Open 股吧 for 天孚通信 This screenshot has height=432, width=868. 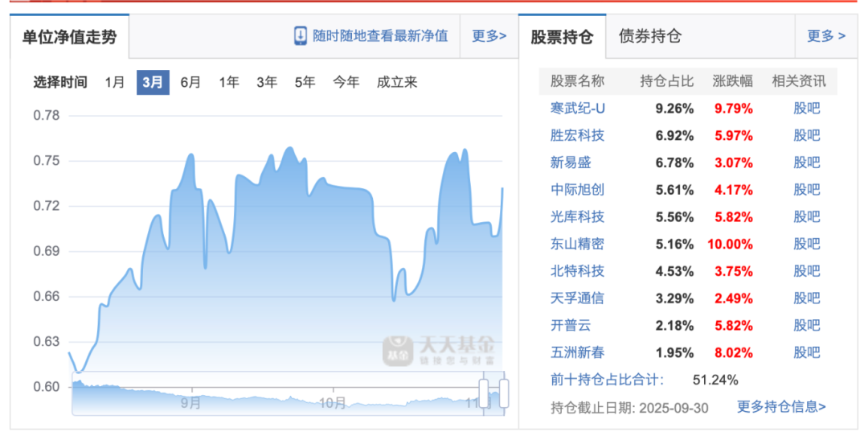[807, 298]
